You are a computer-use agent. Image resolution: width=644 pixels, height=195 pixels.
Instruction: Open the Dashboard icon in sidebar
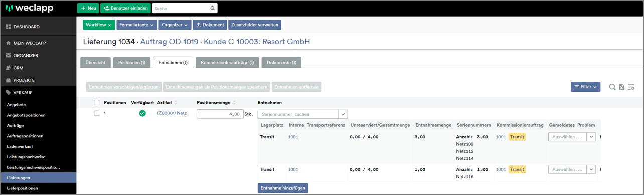(8, 27)
